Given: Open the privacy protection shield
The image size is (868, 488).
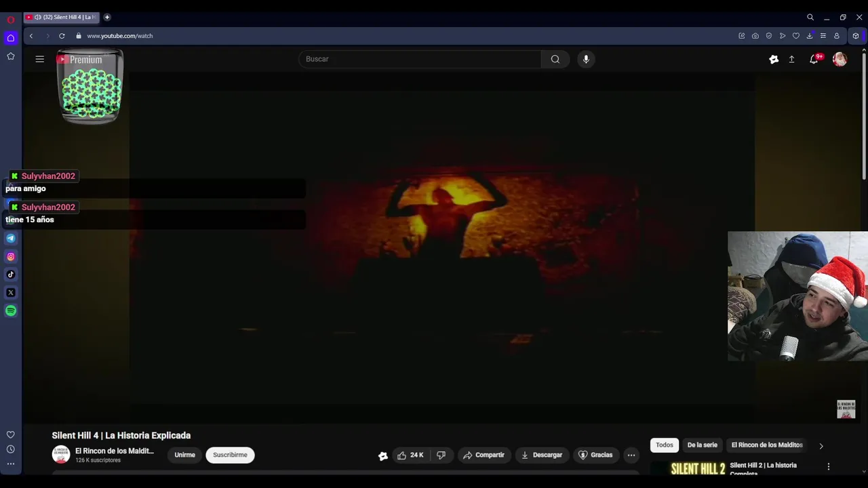Looking at the screenshot, I should (768, 36).
